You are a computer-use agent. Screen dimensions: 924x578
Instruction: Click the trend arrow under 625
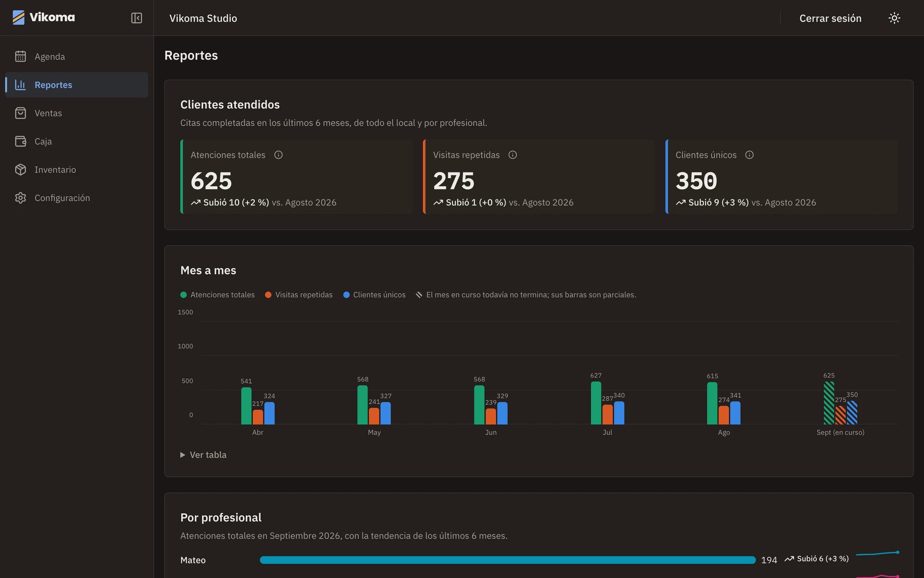pos(196,202)
